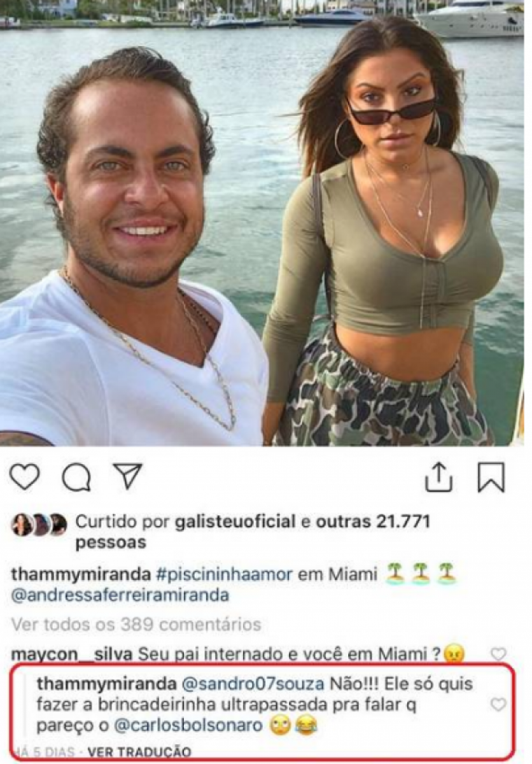Like maycon__silva's comment heart
Viewport: 532px width, 764px height.
(498, 654)
